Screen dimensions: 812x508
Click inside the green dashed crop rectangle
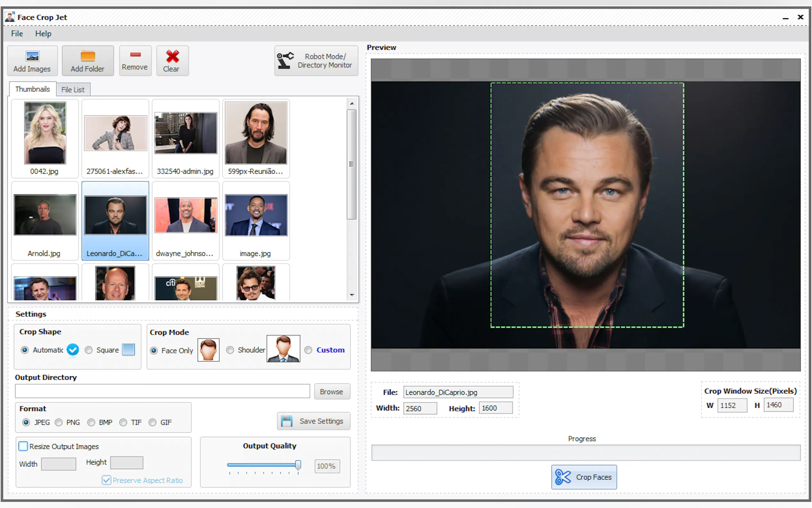click(587, 205)
